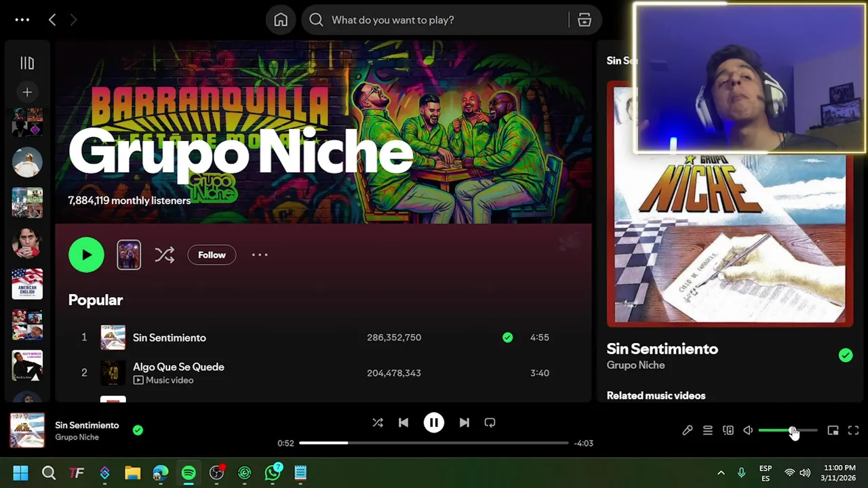Click the magnifier icon in search bar
Viewport: 868px width, 488px height.
[316, 20]
